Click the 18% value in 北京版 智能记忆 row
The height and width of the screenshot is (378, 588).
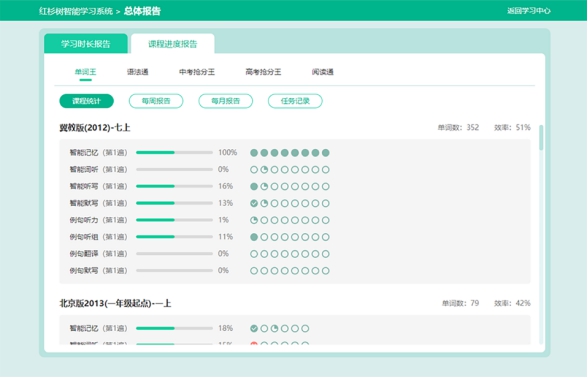pyautogui.click(x=225, y=328)
